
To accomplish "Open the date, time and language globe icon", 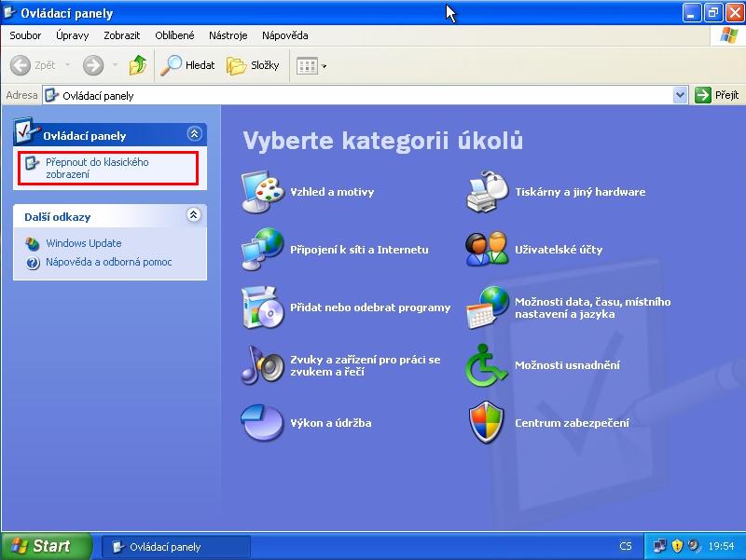I will click(x=487, y=307).
